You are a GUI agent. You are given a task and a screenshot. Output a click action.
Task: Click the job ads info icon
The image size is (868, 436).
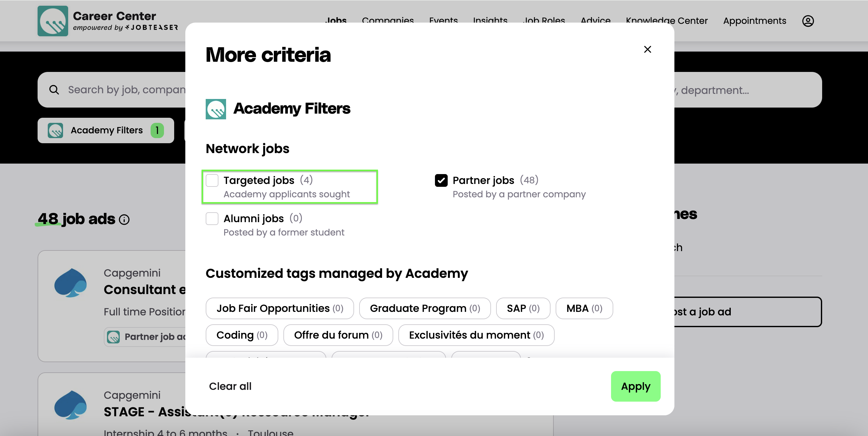point(124,220)
